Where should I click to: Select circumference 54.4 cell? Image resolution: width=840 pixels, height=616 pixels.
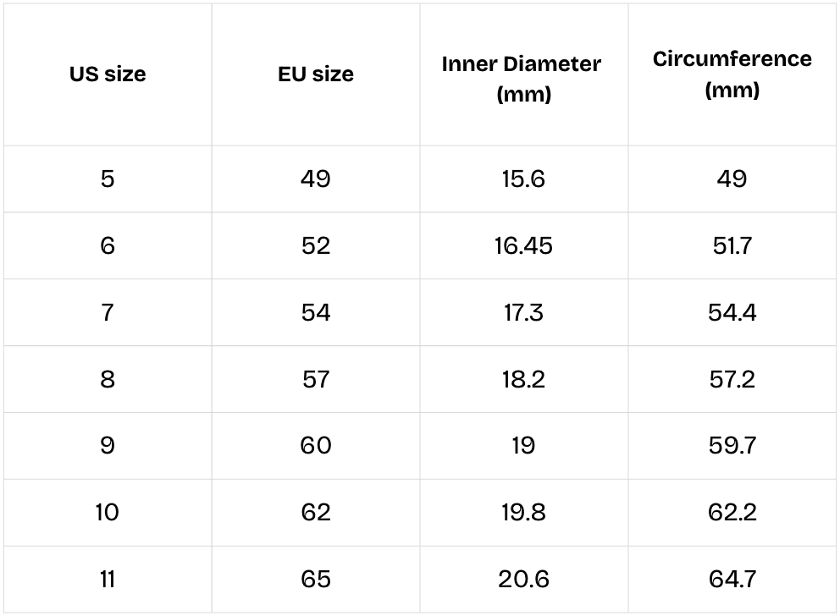coord(732,312)
